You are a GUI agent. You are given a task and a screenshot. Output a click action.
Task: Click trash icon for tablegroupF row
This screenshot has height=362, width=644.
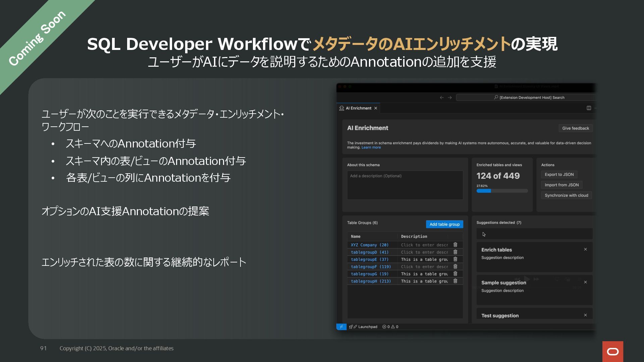point(455,266)
